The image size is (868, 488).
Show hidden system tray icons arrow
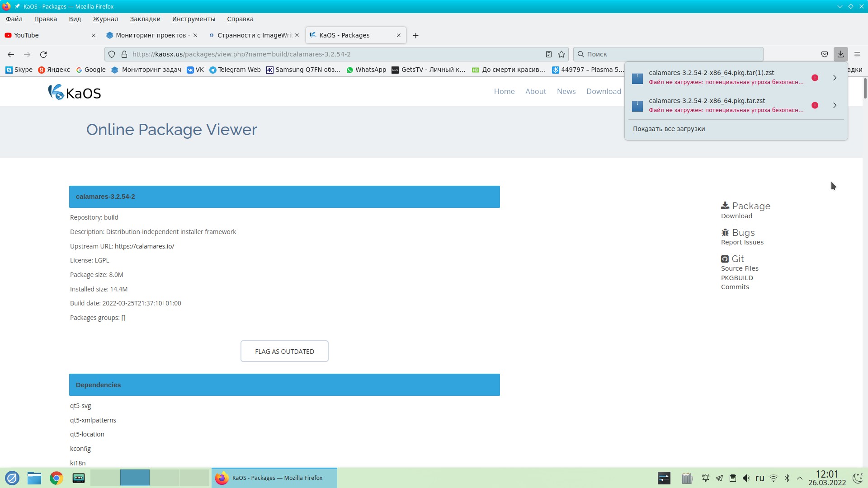(x=800, y=478)
